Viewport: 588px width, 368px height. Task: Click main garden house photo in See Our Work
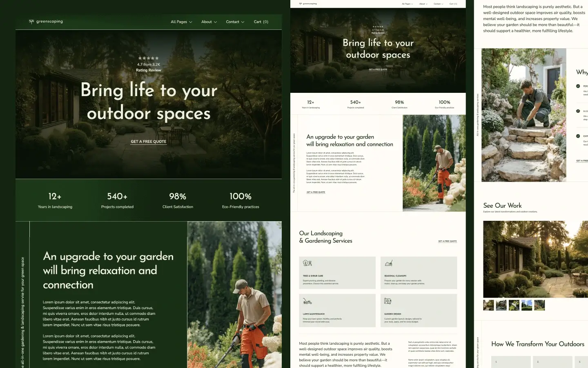click(536, 259)
